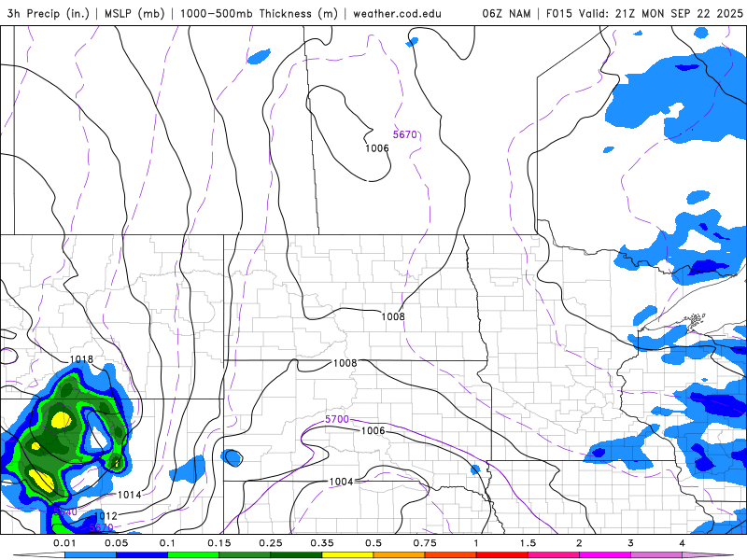Click the 1006 label beside purple 5700

pyautogui.click(x=373, y=430)
